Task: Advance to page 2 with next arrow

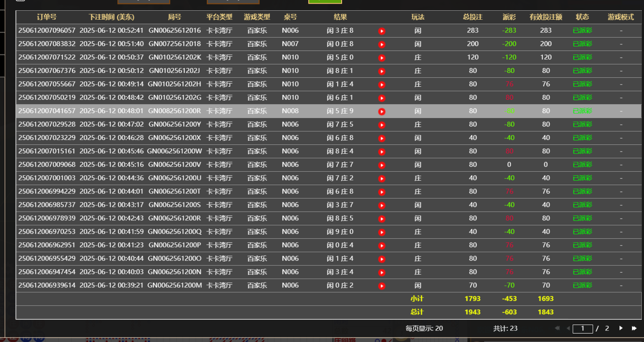Action: (621, 328)
